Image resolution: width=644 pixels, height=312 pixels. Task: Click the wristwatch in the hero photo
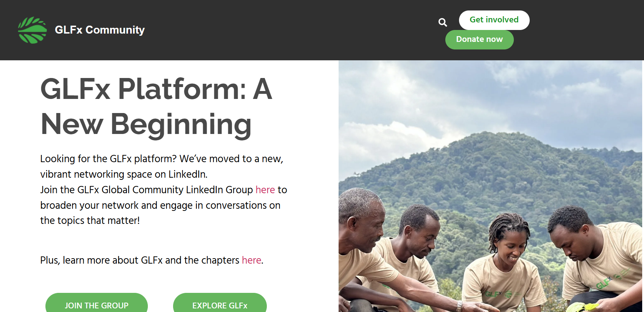[459, 306]
